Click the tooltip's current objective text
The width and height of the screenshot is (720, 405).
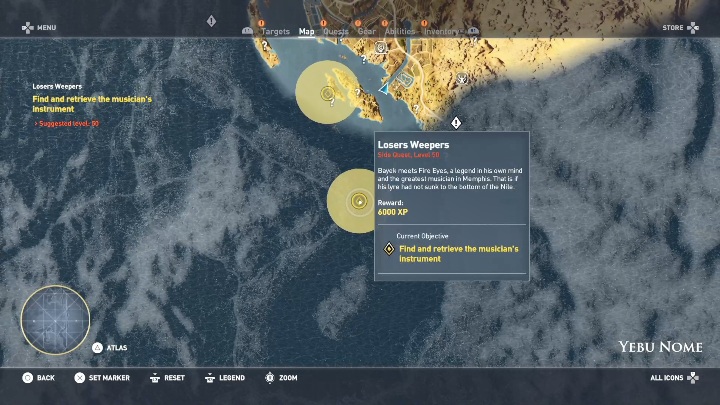pyautogui.click(x=459, y=253)
